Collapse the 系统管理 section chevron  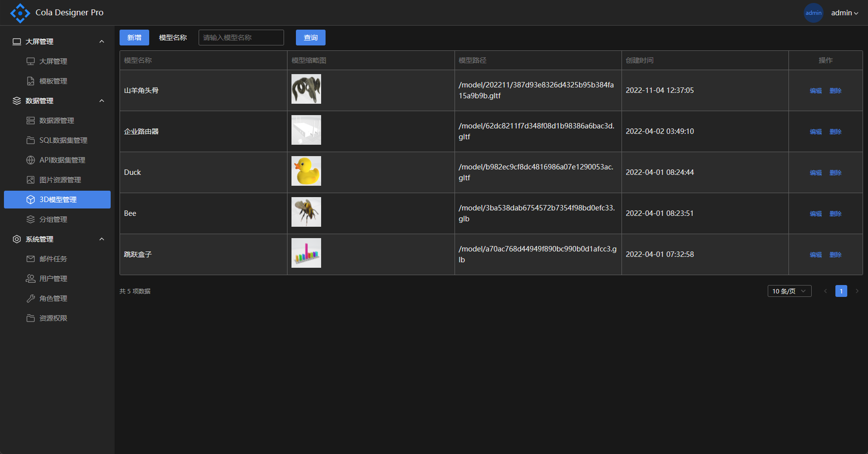pos(102,239)
